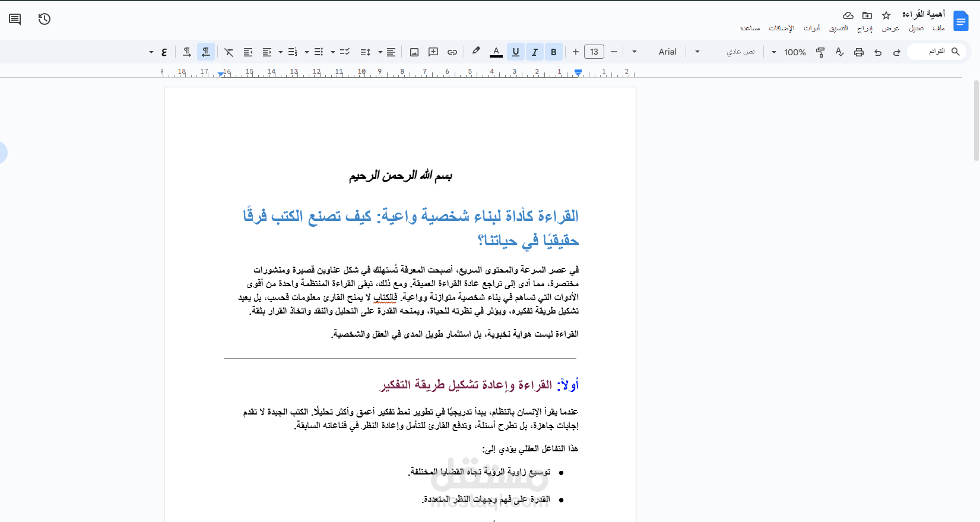This screenshot has width=980, height=522.
Task: Click the curved arrow icon adjacent to the menus search box
Action: (897, 52)
